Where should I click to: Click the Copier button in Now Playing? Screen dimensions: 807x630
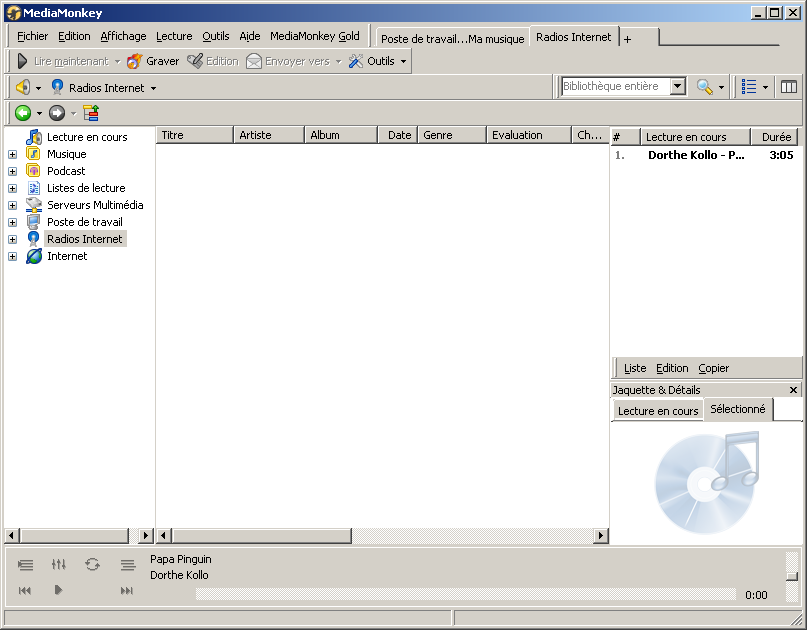click(x=713, y=368)
